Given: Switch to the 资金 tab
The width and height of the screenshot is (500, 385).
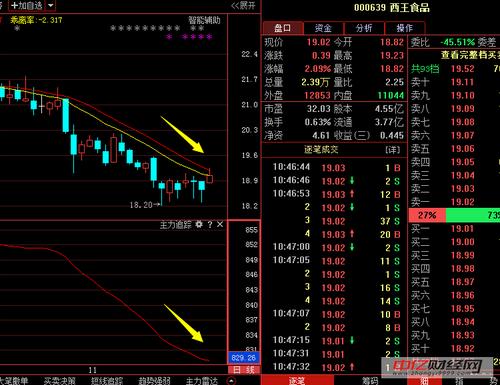Looking at the screenshot, I should pyautogui.click(x=323, y=28).
